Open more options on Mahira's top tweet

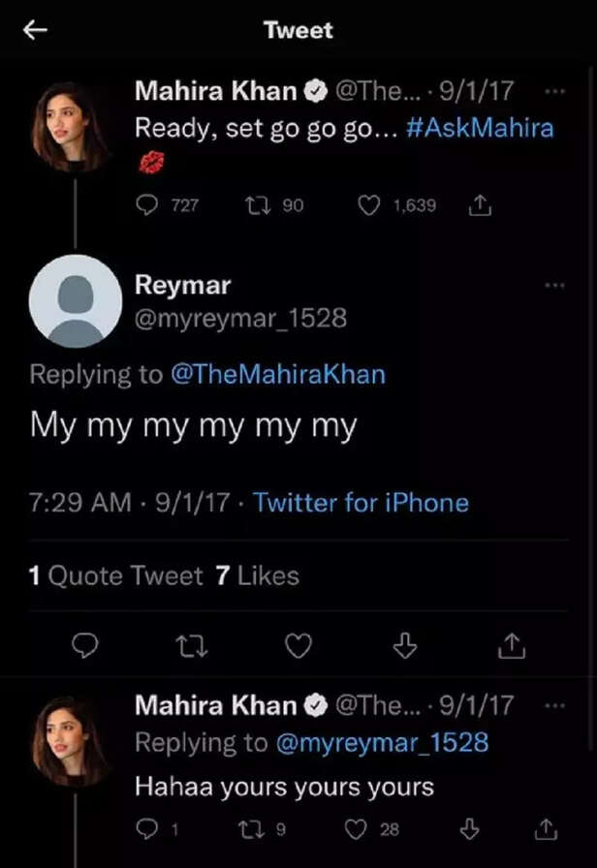[554, 89]
